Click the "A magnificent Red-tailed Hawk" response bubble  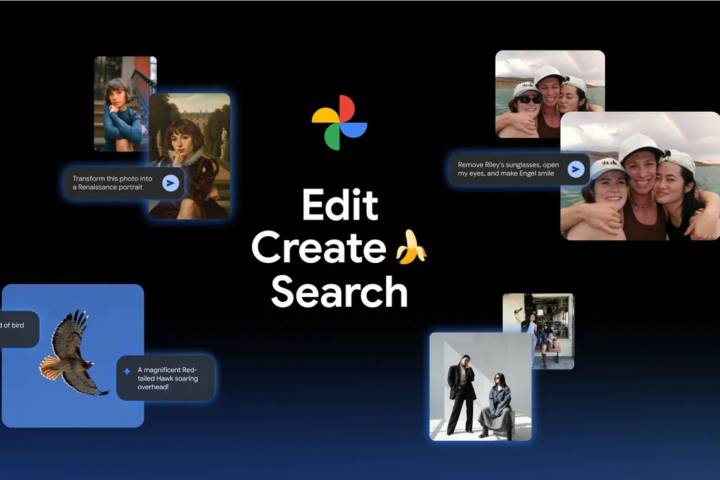click(166, 378)
